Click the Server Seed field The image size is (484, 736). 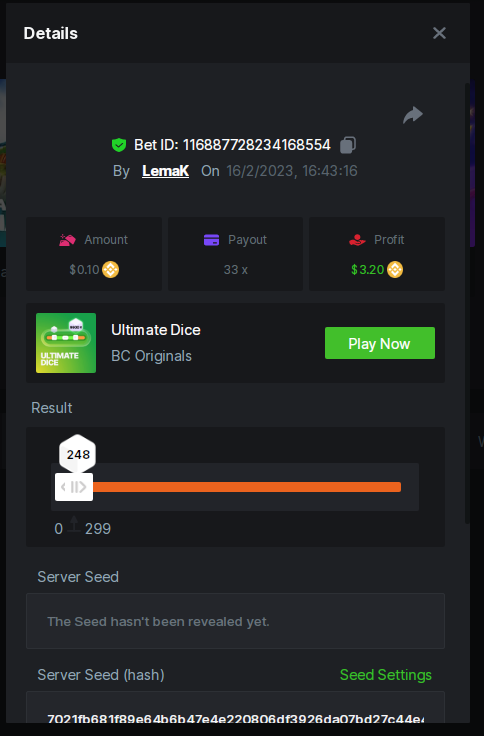pos(235,621)
